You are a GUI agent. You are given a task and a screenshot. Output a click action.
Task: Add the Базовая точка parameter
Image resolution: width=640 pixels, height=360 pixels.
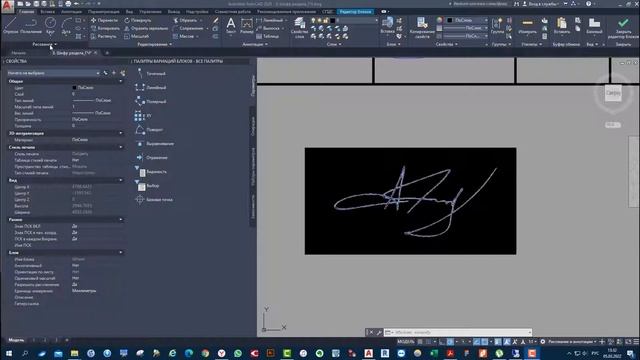154,200
